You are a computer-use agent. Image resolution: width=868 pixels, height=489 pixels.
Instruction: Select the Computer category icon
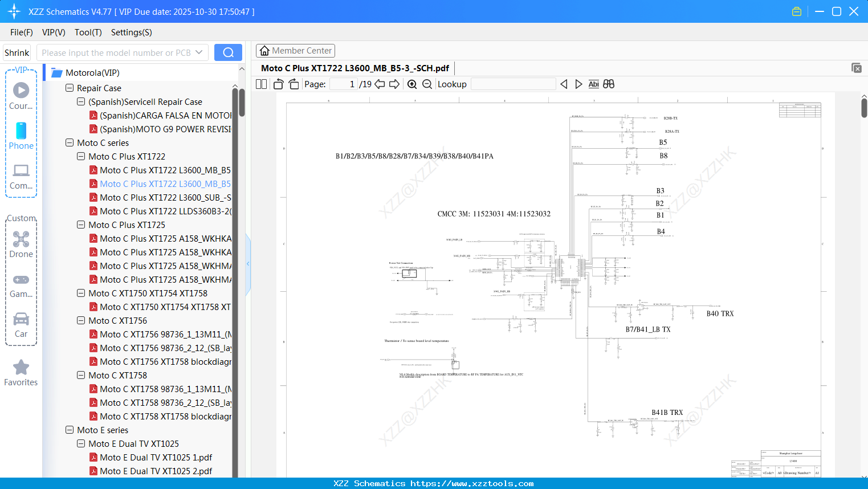pos(21,177)
